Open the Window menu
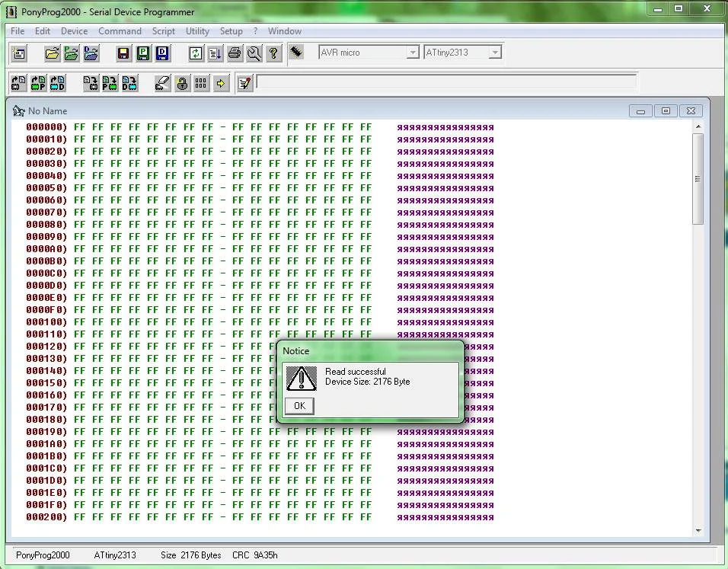 (x=285, y=31)
